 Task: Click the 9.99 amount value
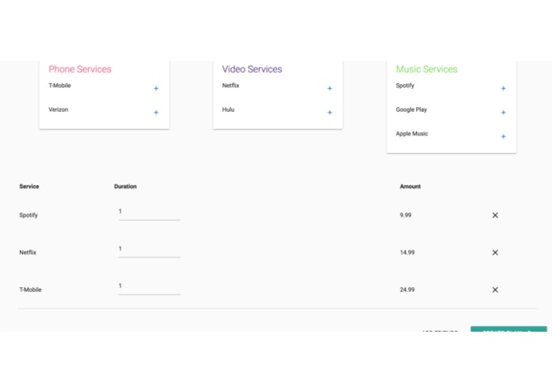[x=406, y=215]
